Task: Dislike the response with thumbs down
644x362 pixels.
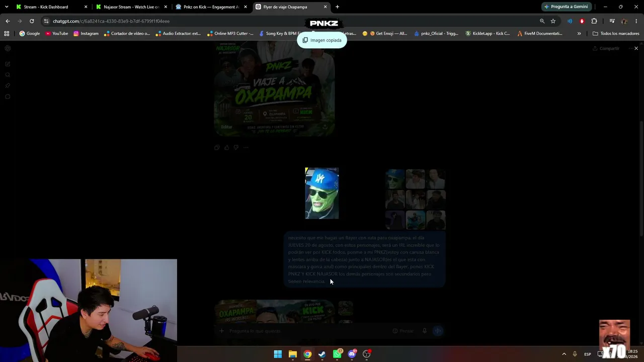Action: click(x=236, y=147)
